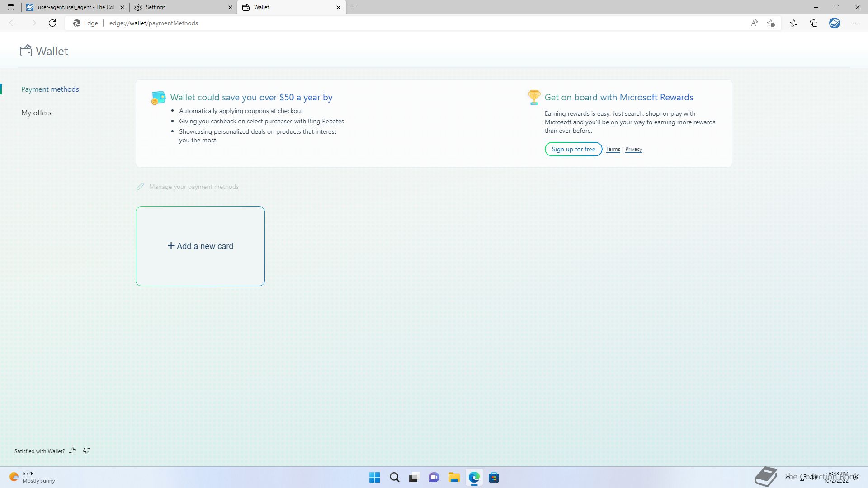Click 'Giving you cashback on select purchases' text
Image resolution: width=868 pixels, height=488 pixels.
pos(261,121)
